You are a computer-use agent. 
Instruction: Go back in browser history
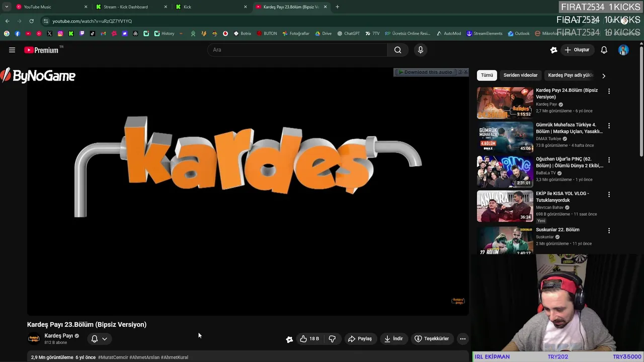7,21
